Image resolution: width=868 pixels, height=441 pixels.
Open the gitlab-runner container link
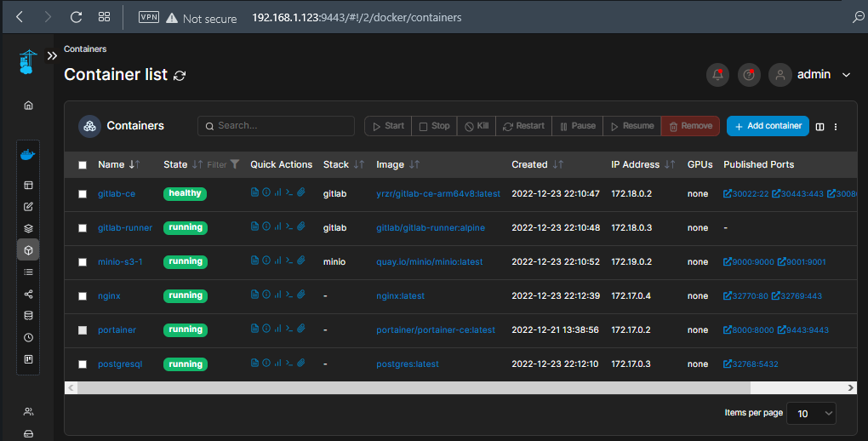pos(125,227)
